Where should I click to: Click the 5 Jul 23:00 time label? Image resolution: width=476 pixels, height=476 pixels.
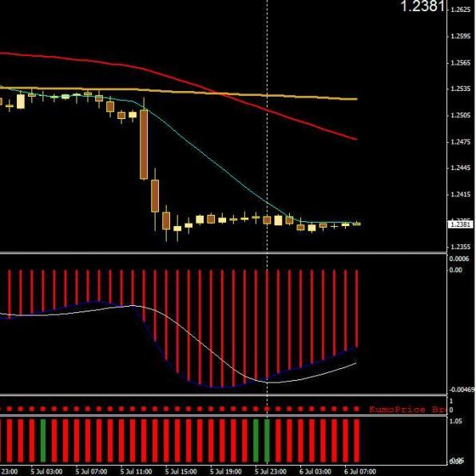click(x=271, y=471)
